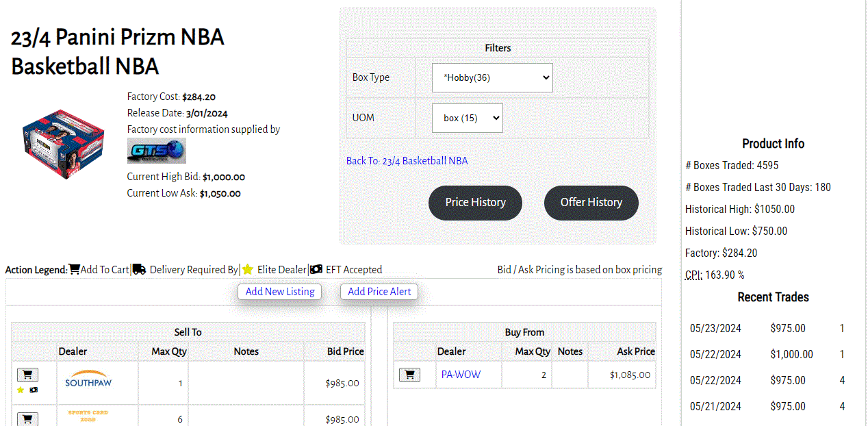Expand the UOM dropdown showing box (15)
Image resolution: width=868 pixels, height=426 pixels.
[x=468, y=118]
